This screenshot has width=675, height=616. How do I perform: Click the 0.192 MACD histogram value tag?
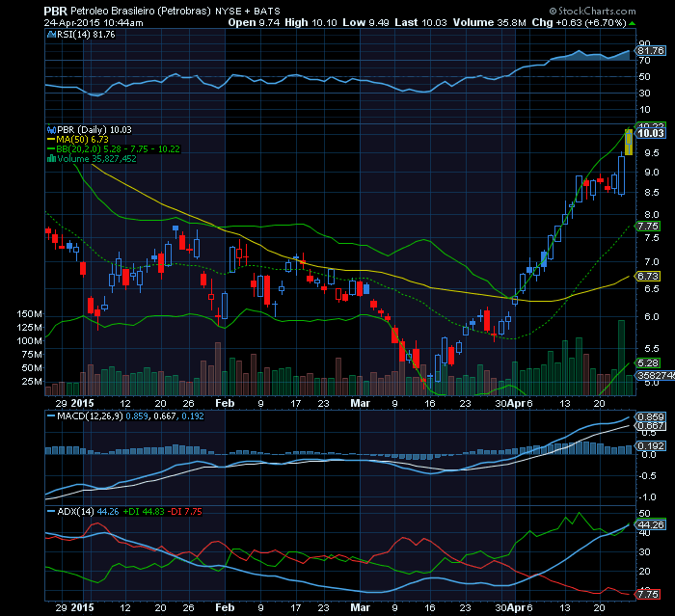coord(651,446)
